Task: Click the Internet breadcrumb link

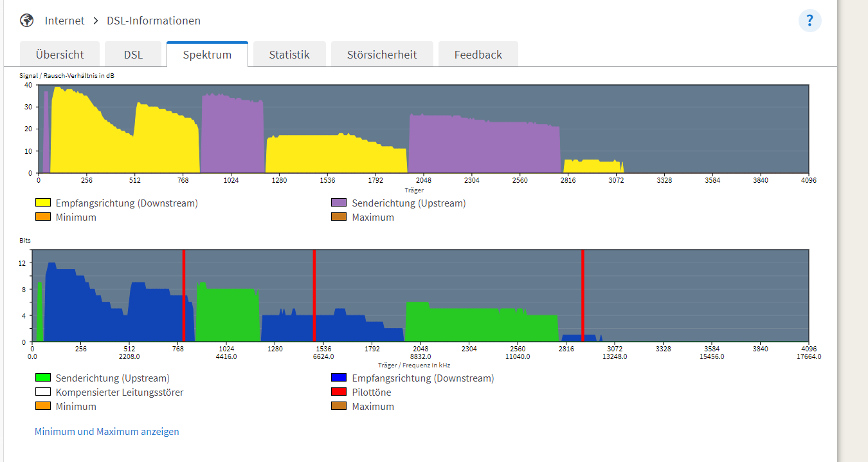Action: pyautogui.click(x=64, y=21)
